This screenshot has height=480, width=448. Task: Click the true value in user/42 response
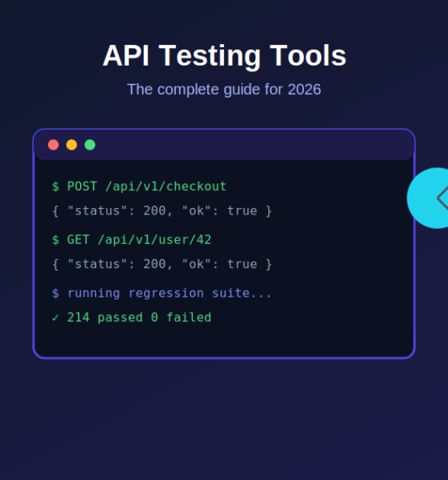242,264
